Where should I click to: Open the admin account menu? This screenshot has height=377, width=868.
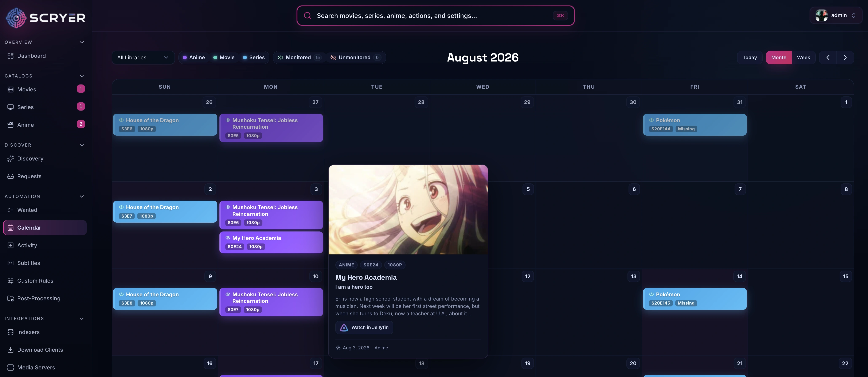pyautogui.click(x=836, y=16)
